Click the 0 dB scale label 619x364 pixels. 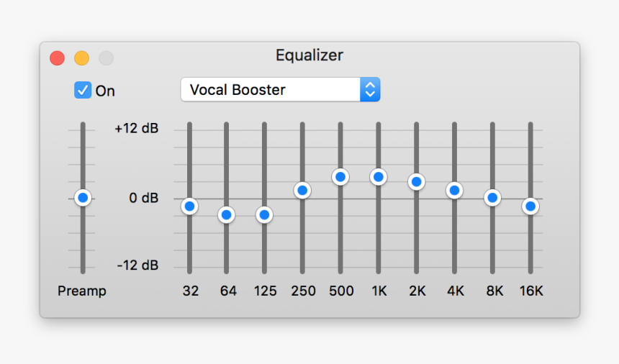pyautogui.click(x=144, y=198)
